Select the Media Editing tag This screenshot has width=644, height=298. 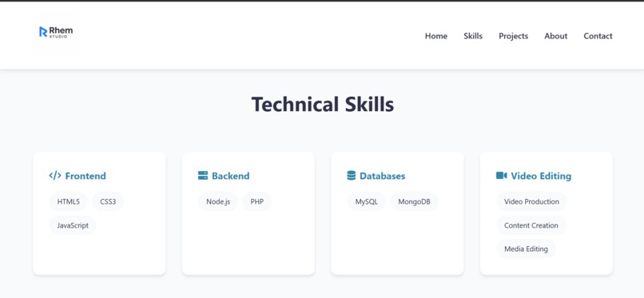pos(526,248)
